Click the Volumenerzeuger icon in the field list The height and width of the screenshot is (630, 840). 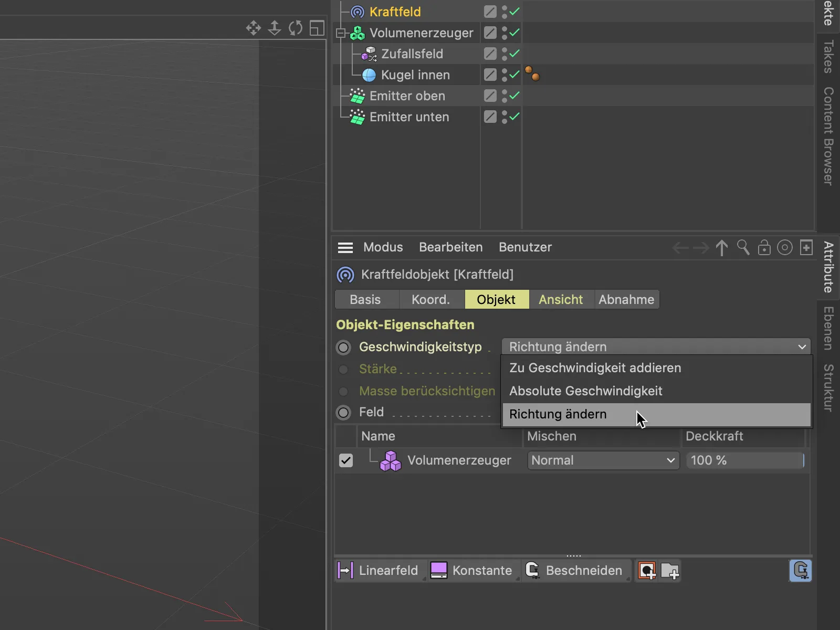391,460
